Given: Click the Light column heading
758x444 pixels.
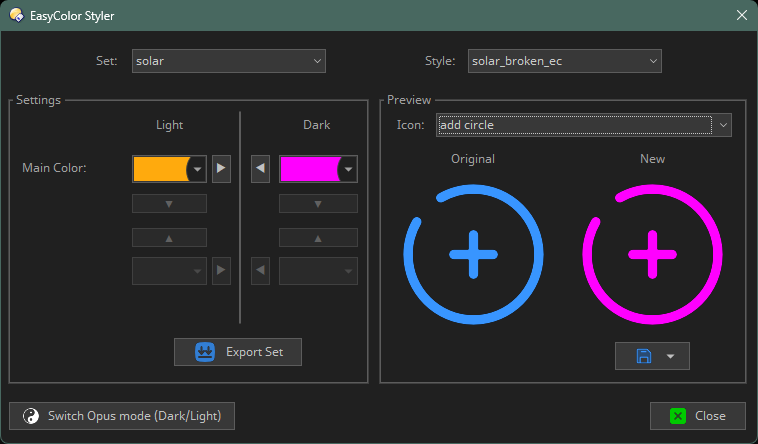Looking at the screenshot, I should [169, 125].
